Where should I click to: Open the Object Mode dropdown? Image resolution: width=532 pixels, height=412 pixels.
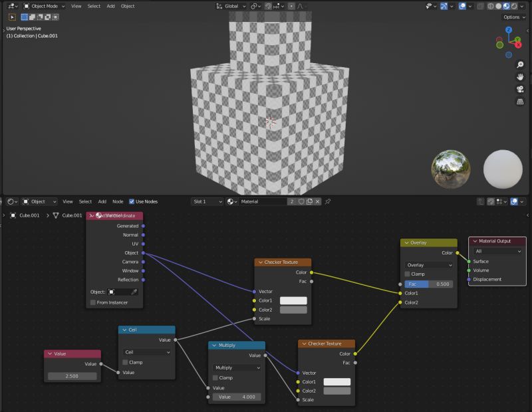point(43,6)
